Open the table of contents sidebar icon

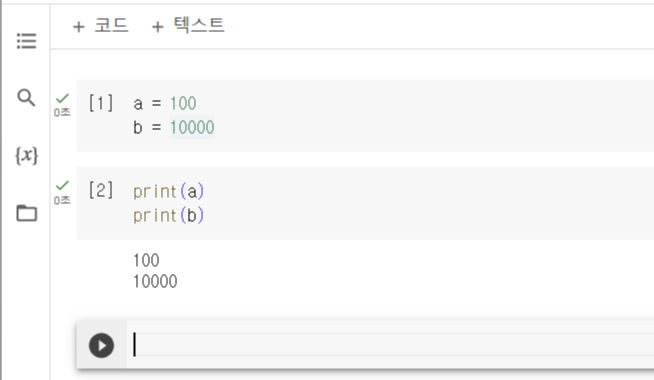[26, 41]
